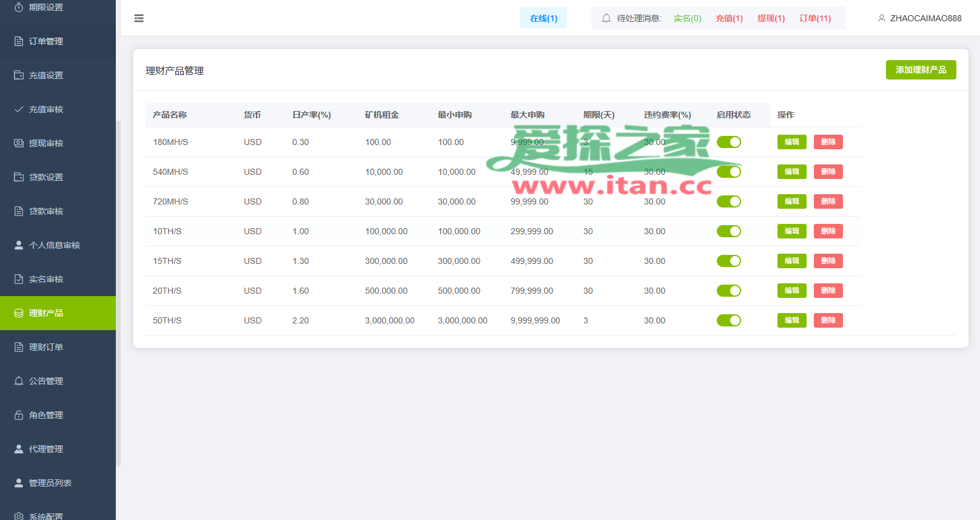Click the 订单管理 sidebar icon

coord(19,41)
